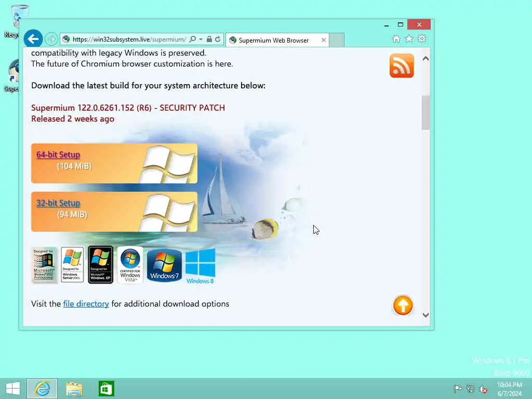
Task: Open Favorites star icon
Action: pyautogui.click(x=409, y=38)
